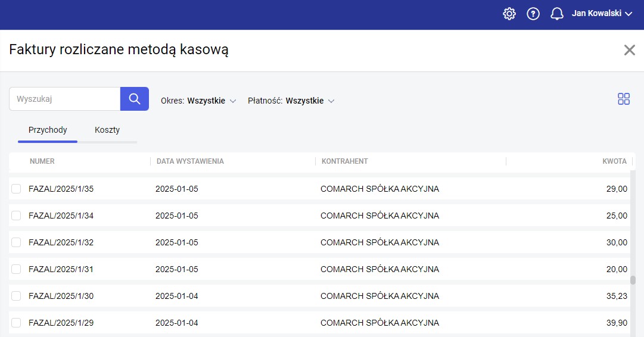The image size is (644, 337).
Task: Click the magnifying glass search button
Action: pos(135,99)
